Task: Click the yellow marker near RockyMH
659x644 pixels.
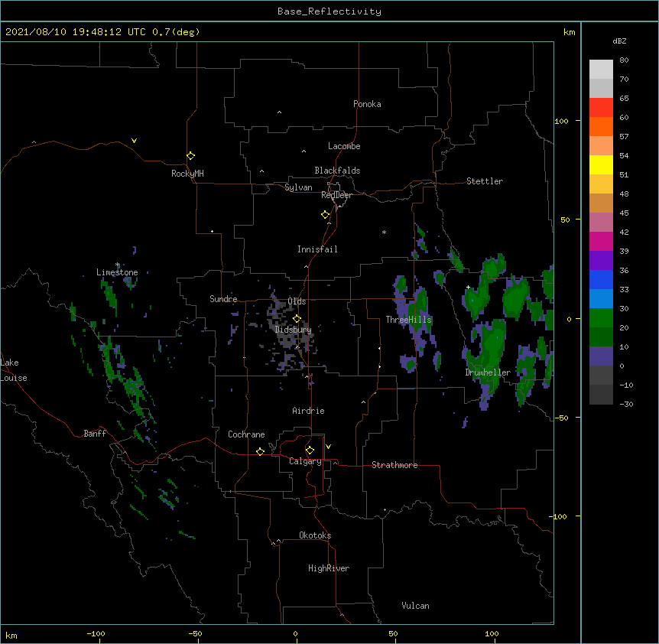Action: [190, 156]
